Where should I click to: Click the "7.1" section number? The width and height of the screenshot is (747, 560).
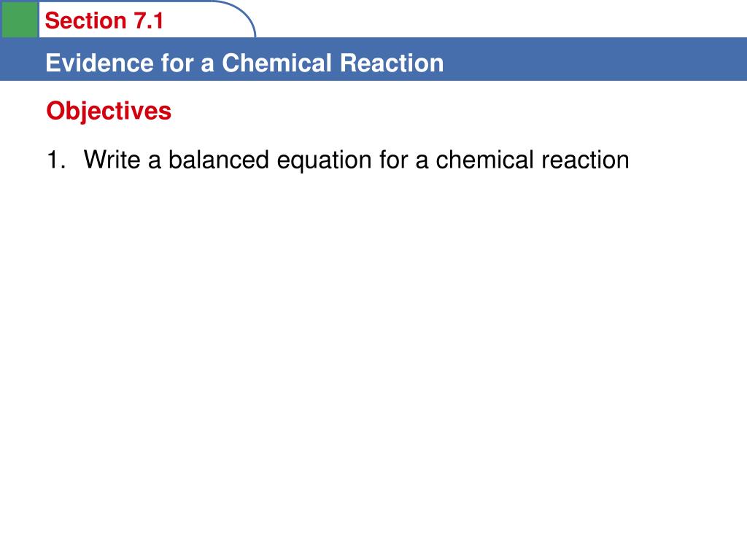148,21
